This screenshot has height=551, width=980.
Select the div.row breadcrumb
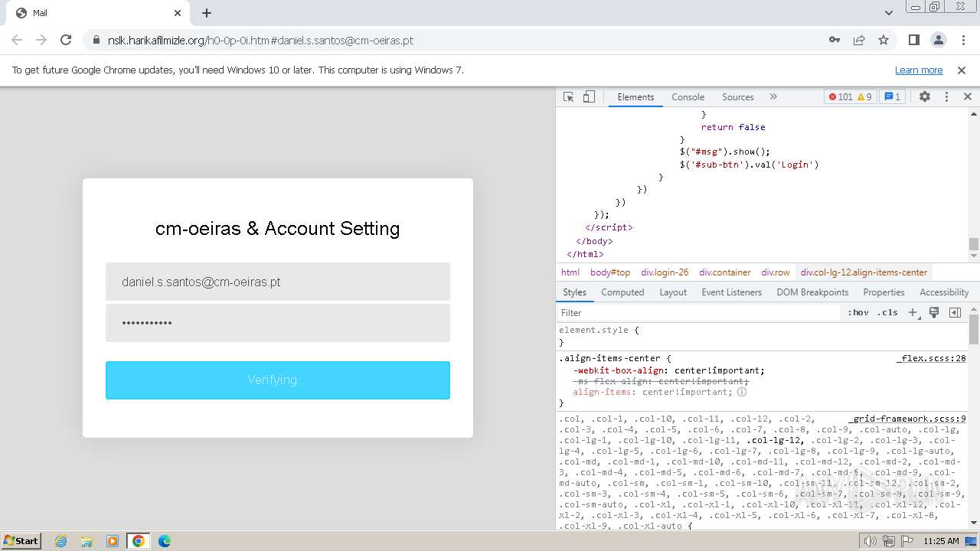[775, 272]
